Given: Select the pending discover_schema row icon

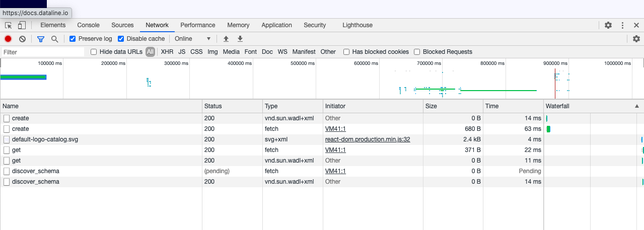Looking at the screenshot, I should pos(7,171).
